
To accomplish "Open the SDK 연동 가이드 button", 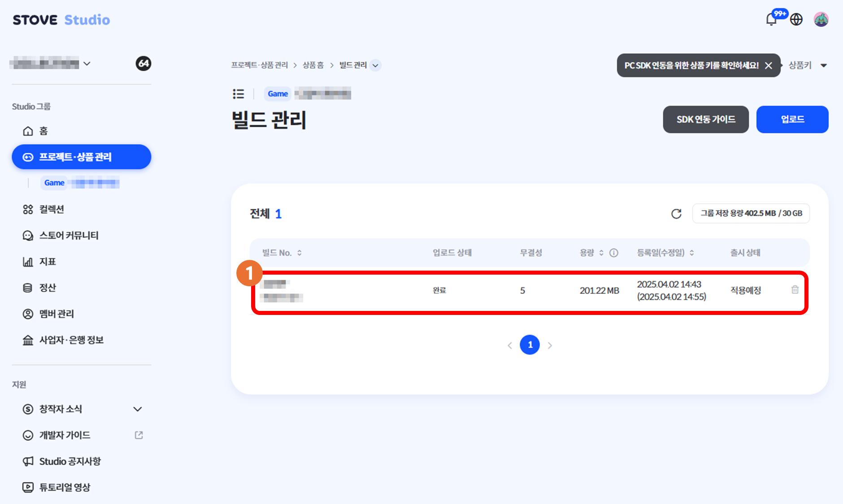I will [x=706, y=119].
